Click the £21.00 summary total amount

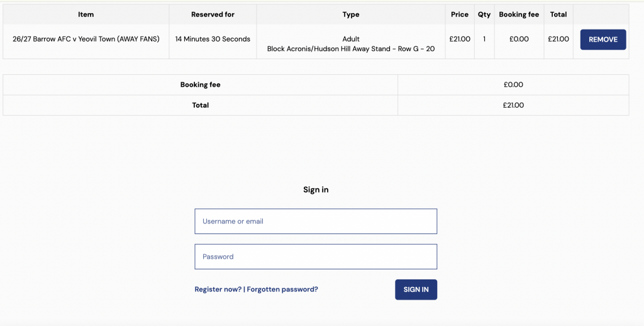513,105
